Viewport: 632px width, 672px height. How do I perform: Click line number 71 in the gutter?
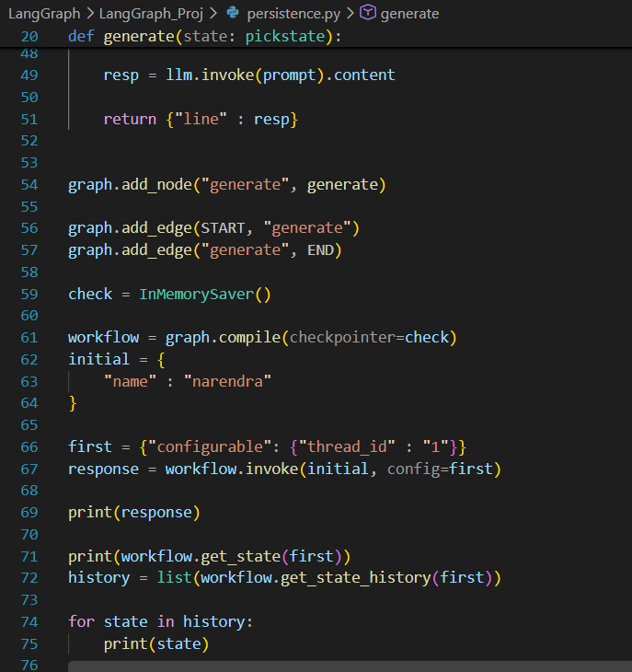point(29,557)
